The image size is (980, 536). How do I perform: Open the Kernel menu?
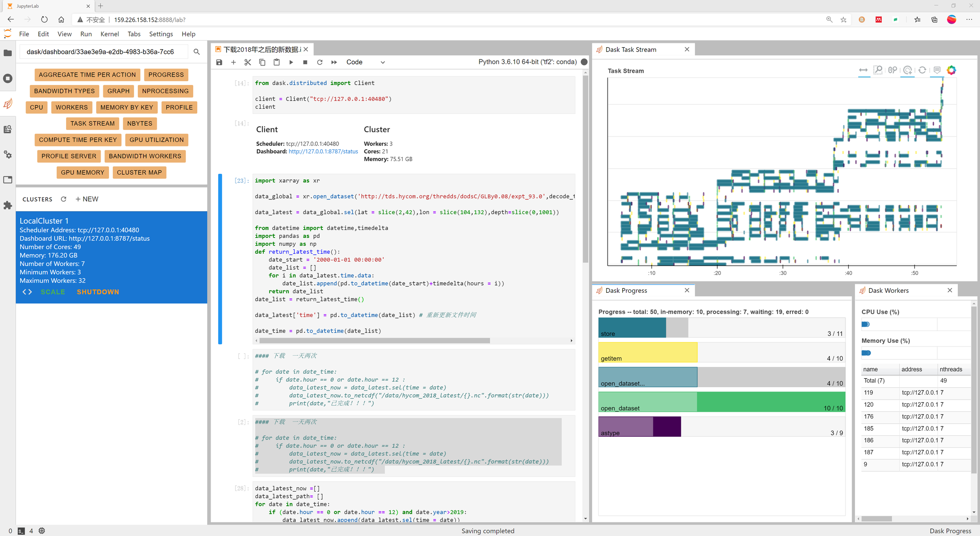[110, 34]
